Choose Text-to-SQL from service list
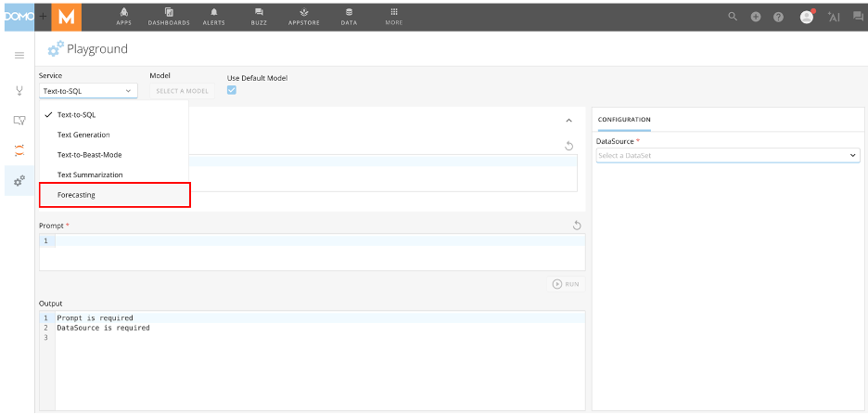The image size is (868, 414). coord(114,115)
